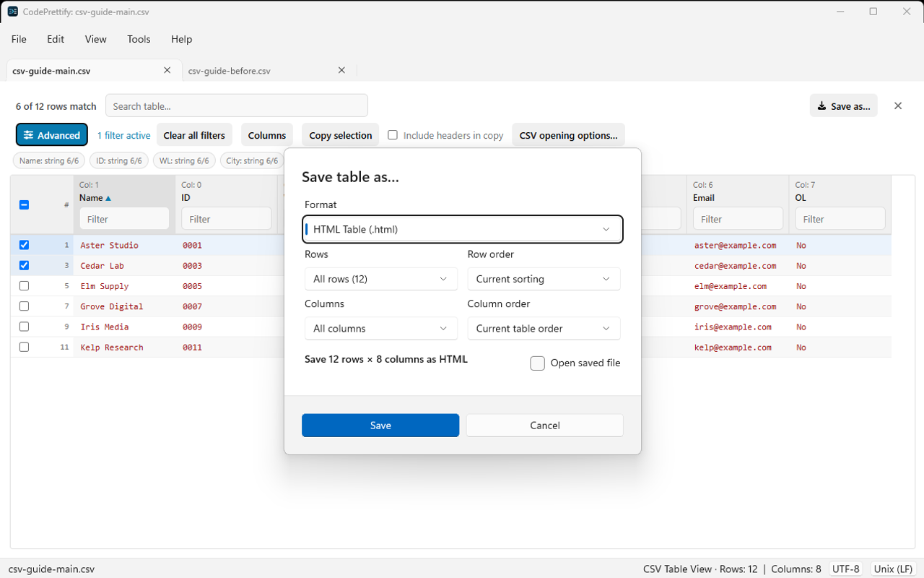This screenshot has height=578, width=924.
Task: Click Clear all filters button
Action: tap(194, 135)
